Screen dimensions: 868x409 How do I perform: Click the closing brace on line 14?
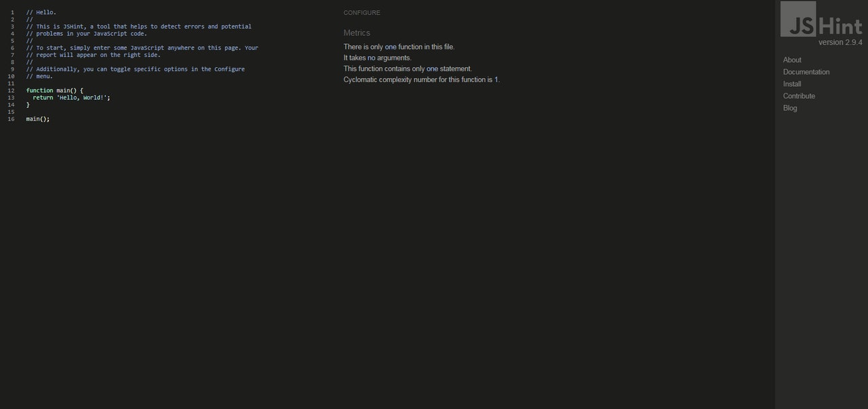pos(28,105)
